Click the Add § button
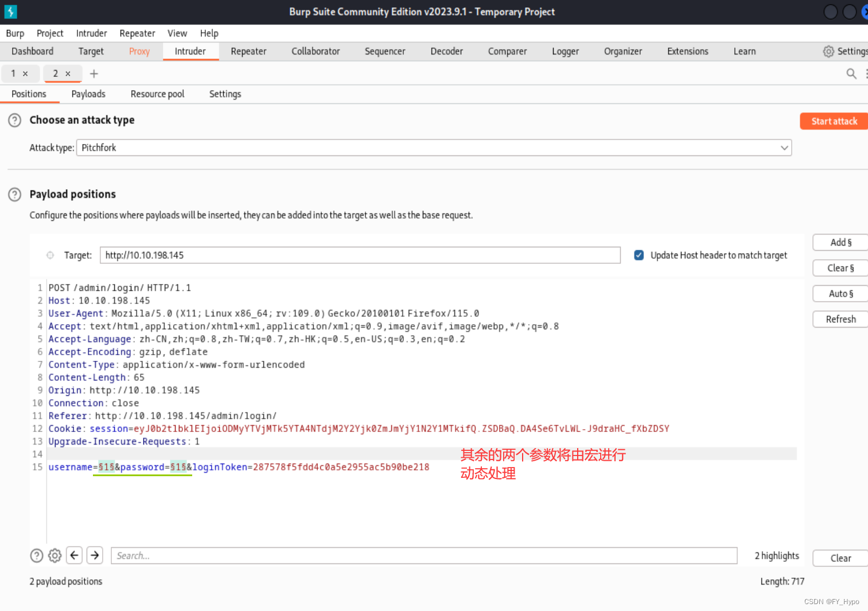Viewport: 868px width, 611px height. point(840,243)
